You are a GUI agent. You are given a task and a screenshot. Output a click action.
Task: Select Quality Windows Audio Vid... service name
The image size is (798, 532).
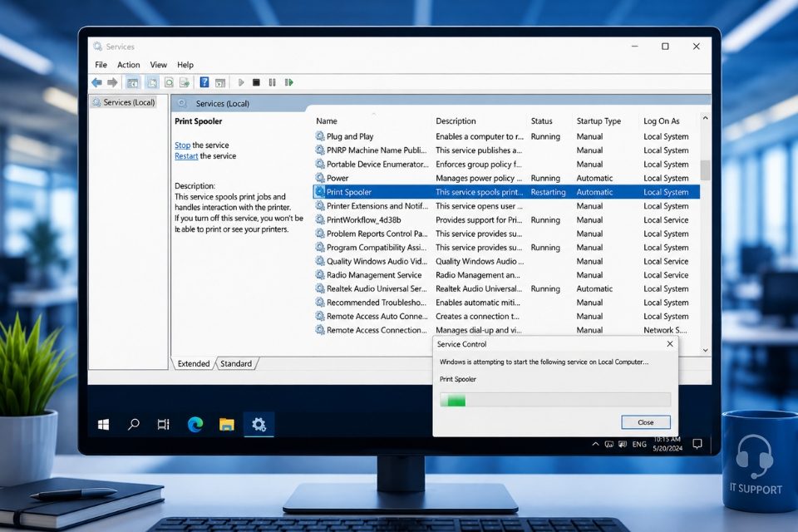377,261
